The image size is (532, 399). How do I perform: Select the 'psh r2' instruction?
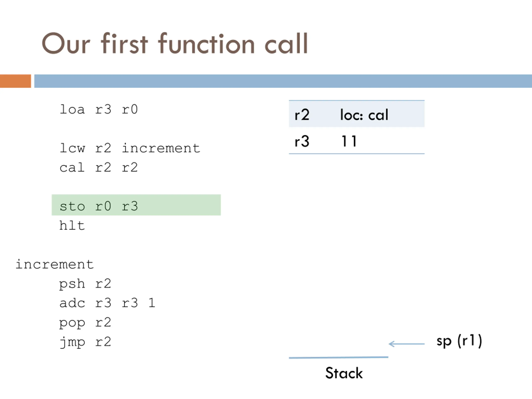click(85, 284)
